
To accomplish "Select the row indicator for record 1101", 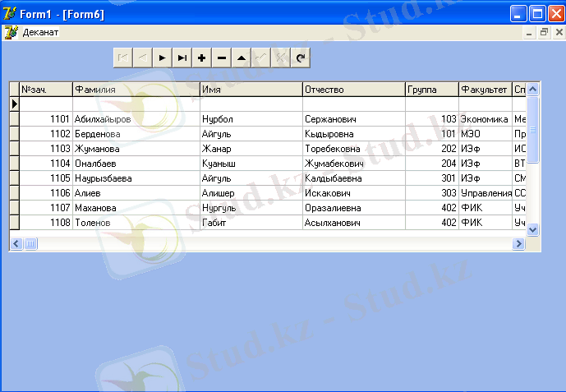I will (15, 119).
